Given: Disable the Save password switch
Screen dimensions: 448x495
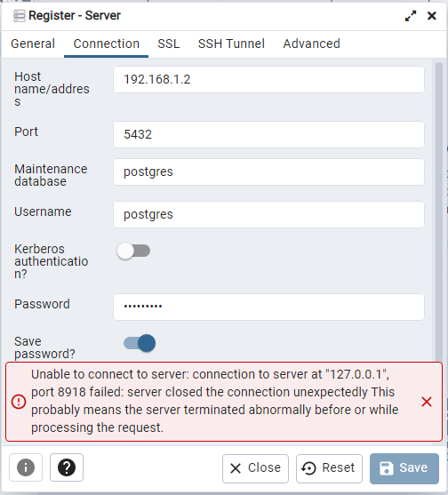Looking at the screenshot, I should [x=140, y=343].
